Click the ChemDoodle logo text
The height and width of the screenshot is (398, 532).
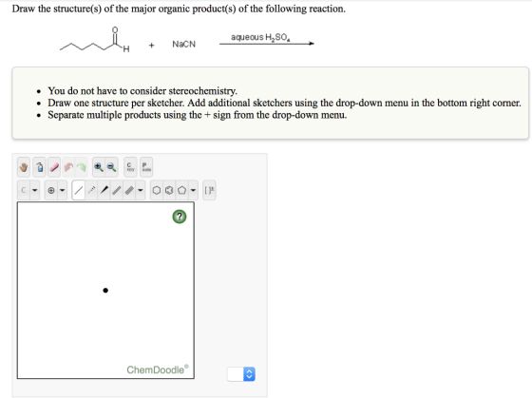point(158,370)
